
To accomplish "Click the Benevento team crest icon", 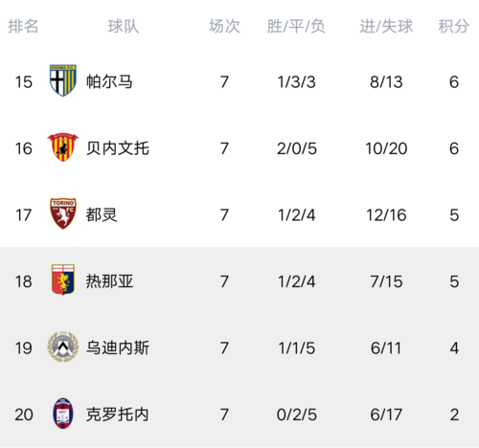I will 63,147.
